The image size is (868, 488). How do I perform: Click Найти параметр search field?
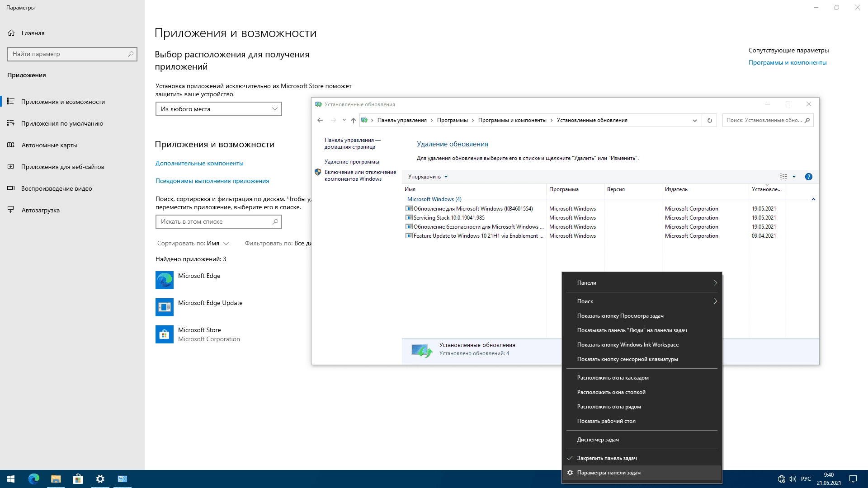[72, 54]
